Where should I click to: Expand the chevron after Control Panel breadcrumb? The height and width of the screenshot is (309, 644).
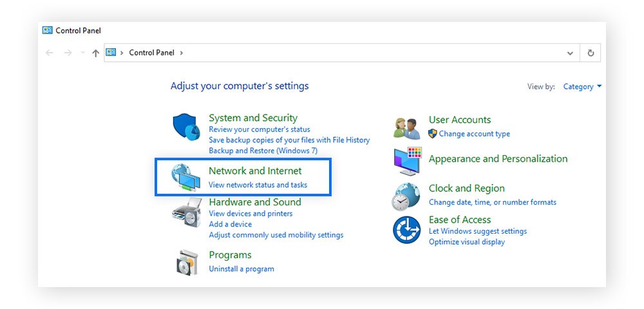tap(181, 53)
